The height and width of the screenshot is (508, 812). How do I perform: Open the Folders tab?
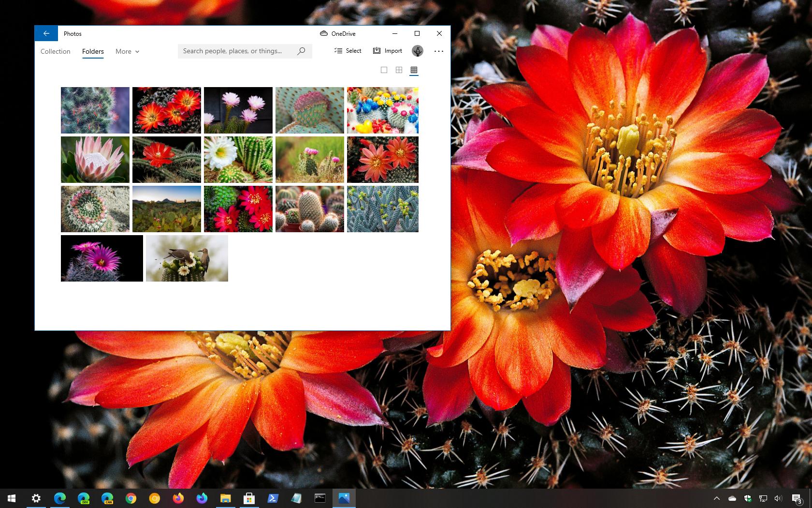click(93, 51)
